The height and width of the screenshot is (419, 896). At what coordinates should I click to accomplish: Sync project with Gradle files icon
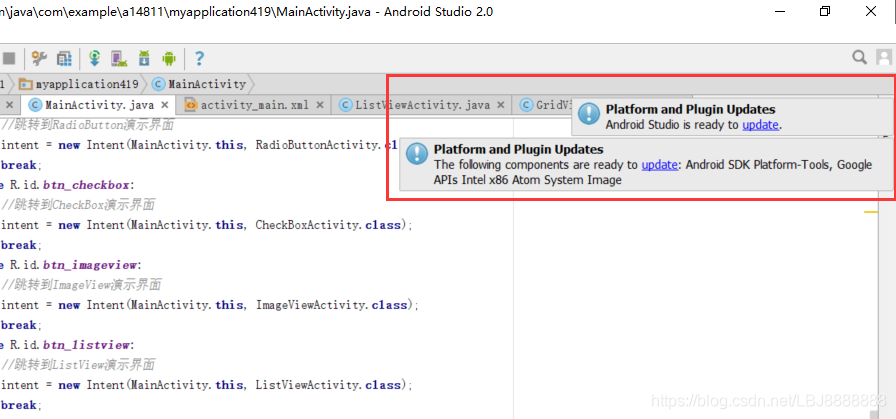[95, 58]
